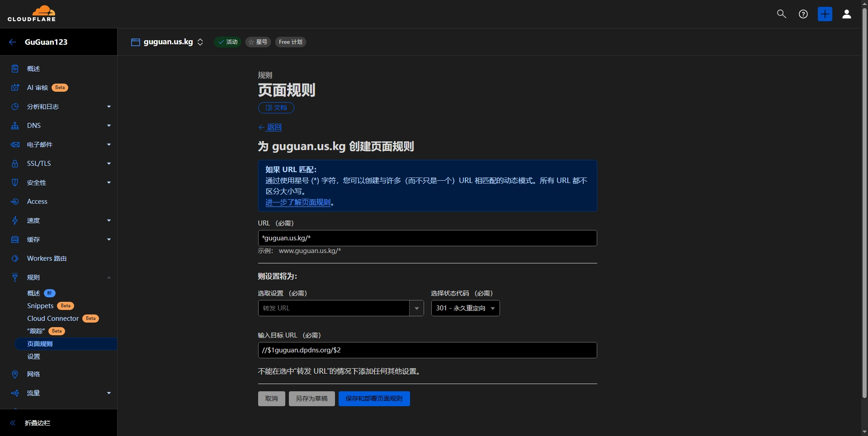868x436 pixels.
Task: Click the Workers 路由 diamond icon
Action: pos(15,258)
